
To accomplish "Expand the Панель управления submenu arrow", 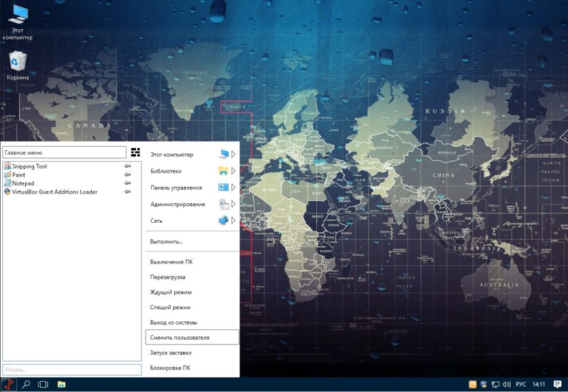I will [x=233, y=188].
